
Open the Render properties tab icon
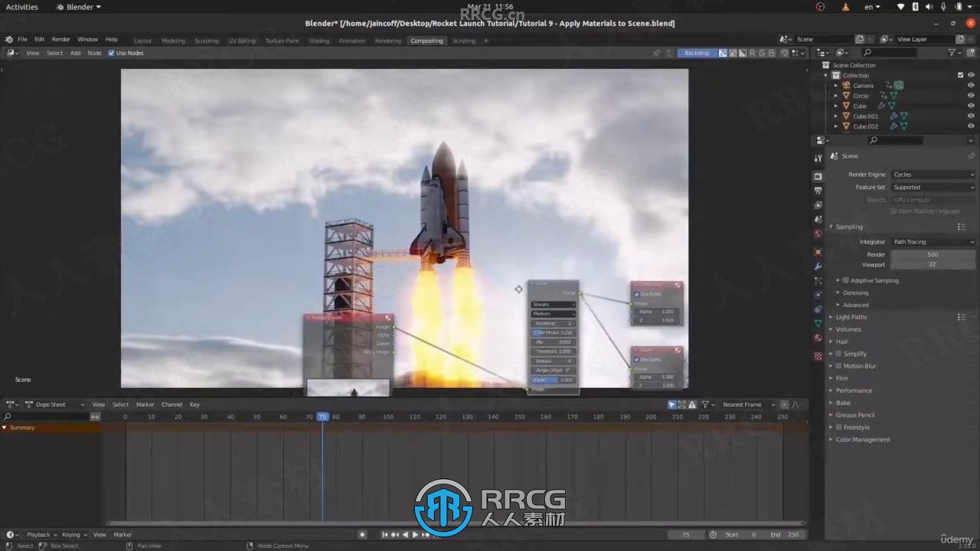click(x=818, y=176)
